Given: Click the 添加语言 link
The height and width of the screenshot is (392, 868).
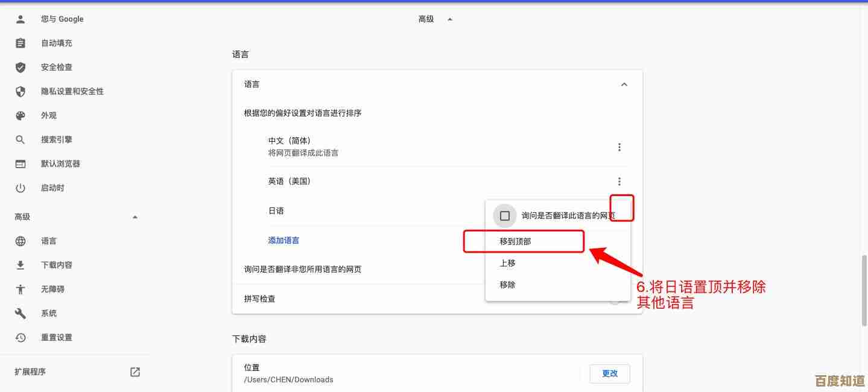Looking at the screenshot, I should click(x=283, y=240).
